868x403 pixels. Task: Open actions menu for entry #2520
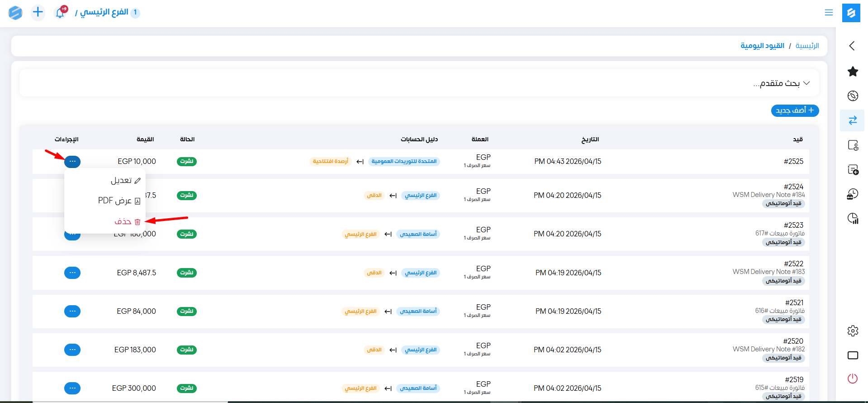click(x=72, y=350)
